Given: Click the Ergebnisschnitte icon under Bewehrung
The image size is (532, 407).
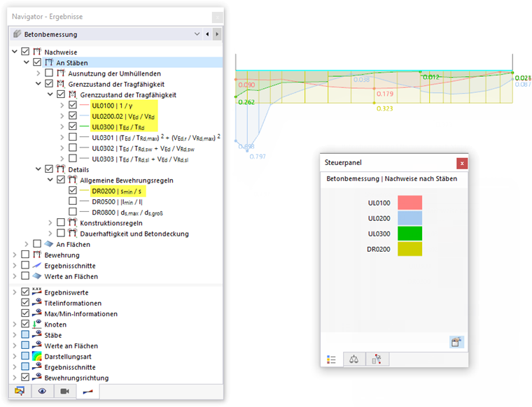Looking at the screenshot, I should pos(36,265).
